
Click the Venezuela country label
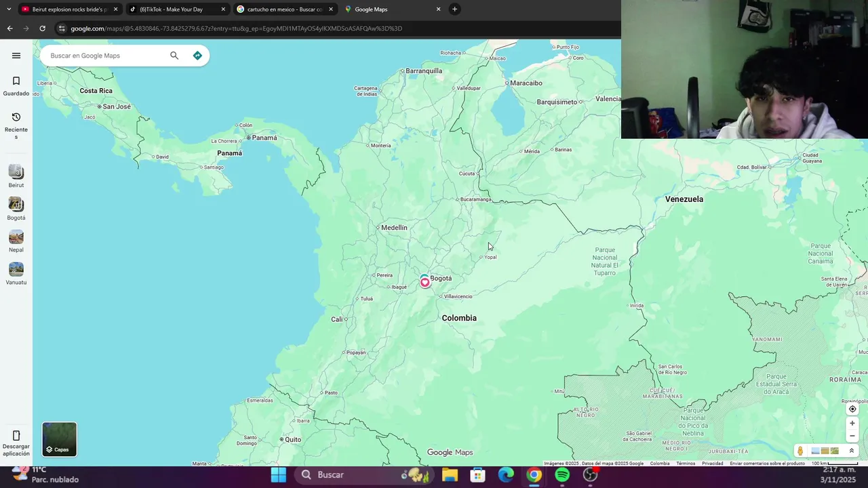tap(684, 199)
